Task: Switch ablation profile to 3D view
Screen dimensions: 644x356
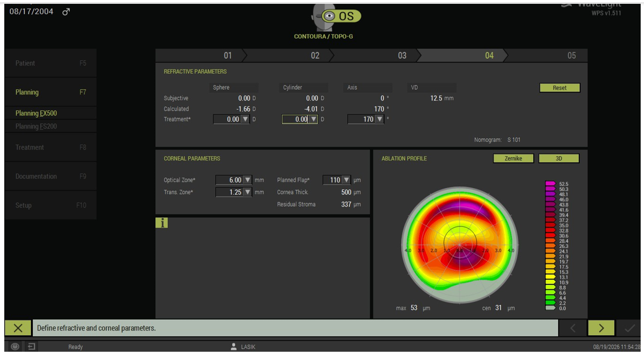Action: pyautogui.click(x=559, y=158)
